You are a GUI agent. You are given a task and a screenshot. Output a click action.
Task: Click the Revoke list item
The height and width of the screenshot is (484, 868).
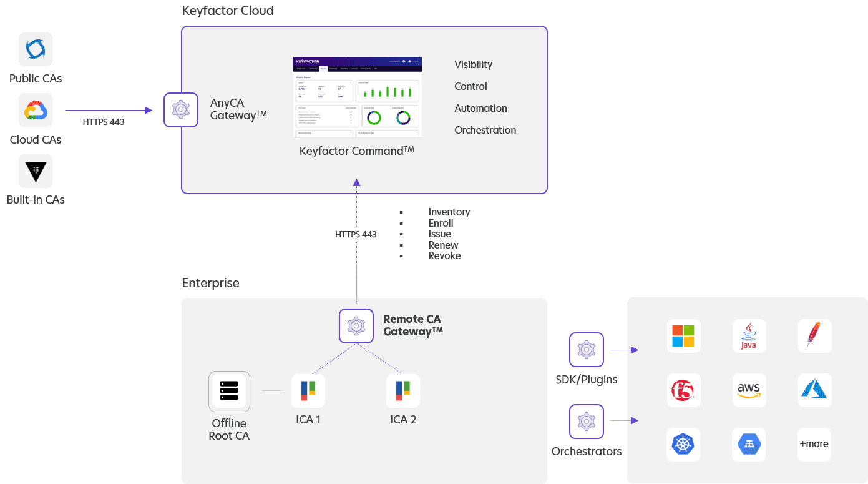tap(445, 256)
